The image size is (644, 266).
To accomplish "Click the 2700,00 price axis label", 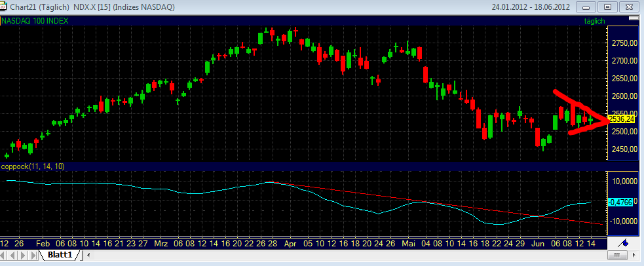I will tap(624, 61).
